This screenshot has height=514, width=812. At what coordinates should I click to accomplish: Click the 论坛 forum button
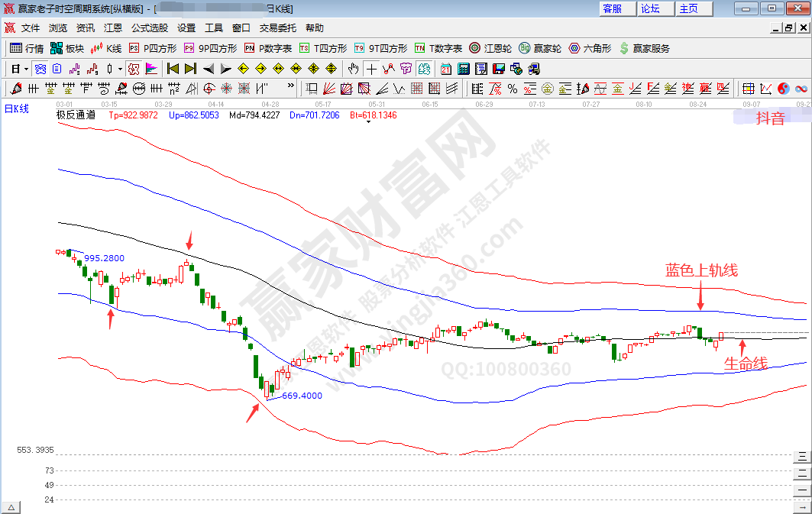[650, 8]
